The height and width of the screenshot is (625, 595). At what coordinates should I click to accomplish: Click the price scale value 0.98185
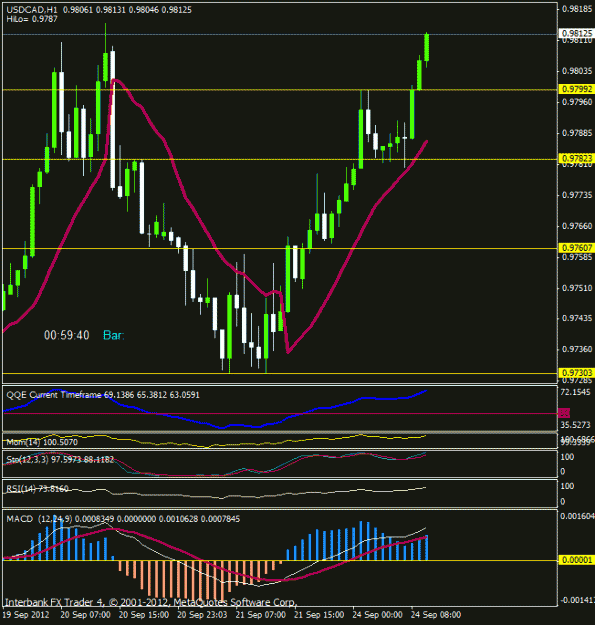pos(577,9)
